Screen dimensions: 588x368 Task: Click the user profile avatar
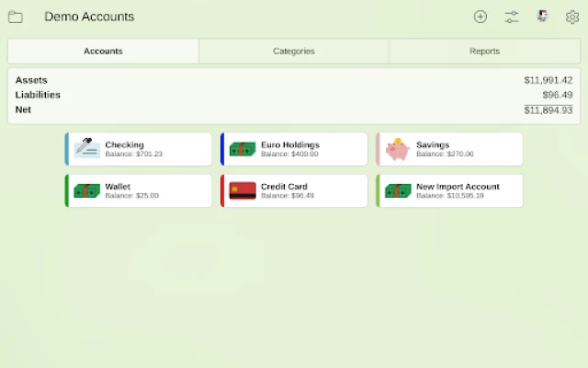coord(542,17)
